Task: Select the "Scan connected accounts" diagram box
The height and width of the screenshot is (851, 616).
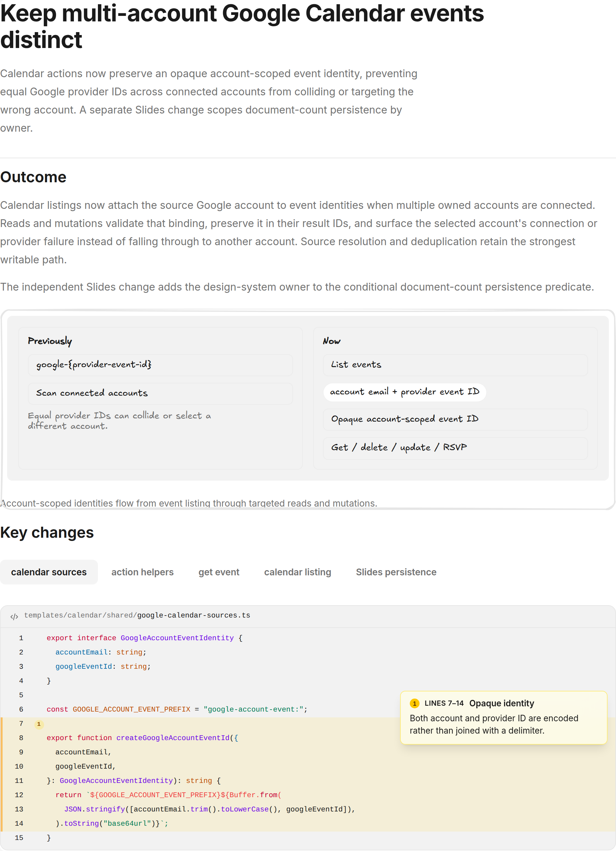Action: click(160, 393)
